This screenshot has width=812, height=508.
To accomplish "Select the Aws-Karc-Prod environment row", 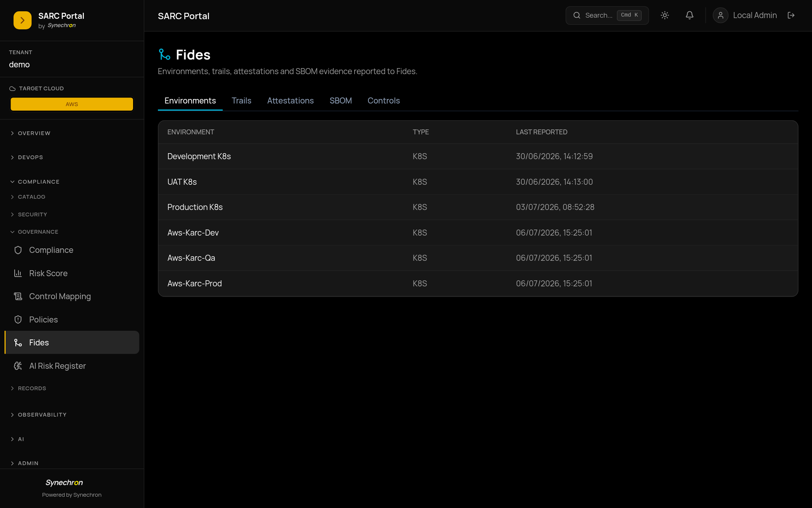I will [x=478, y=283].
